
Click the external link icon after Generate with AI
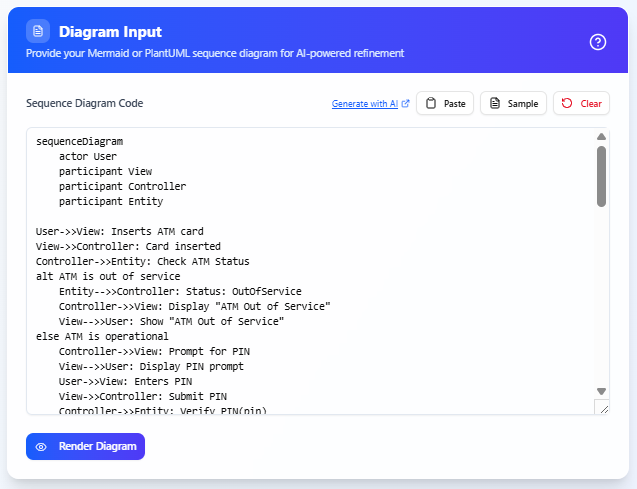tap(405, 103)
